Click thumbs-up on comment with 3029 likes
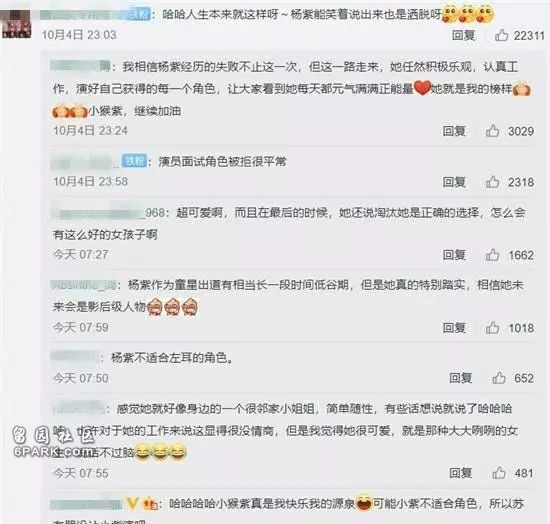 click(x=492, y=131)
